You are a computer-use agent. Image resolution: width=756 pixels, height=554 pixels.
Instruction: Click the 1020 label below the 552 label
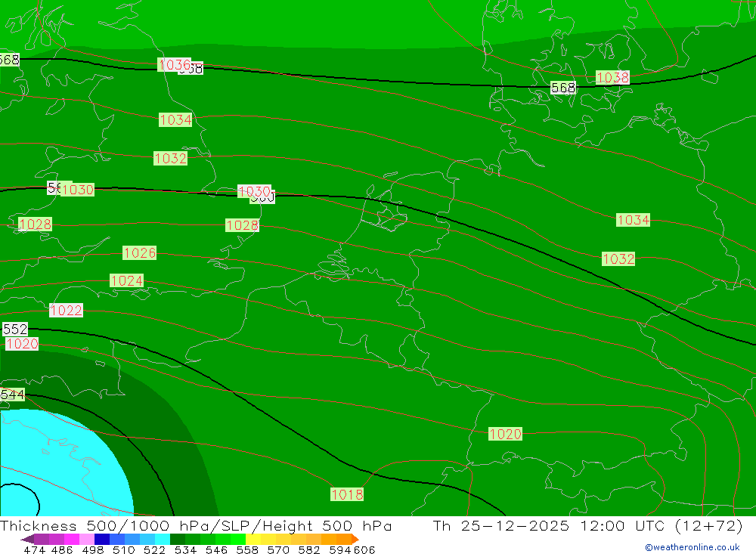tap(22, 343)
